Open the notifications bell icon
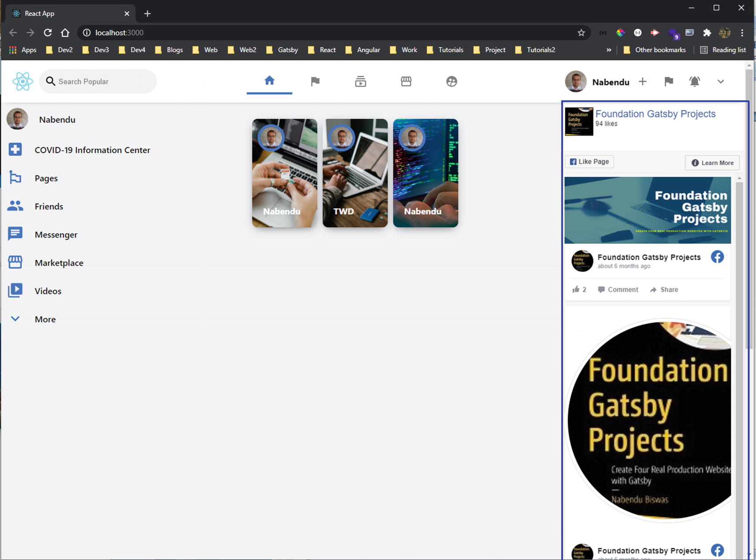 click(x=694, y=82)
